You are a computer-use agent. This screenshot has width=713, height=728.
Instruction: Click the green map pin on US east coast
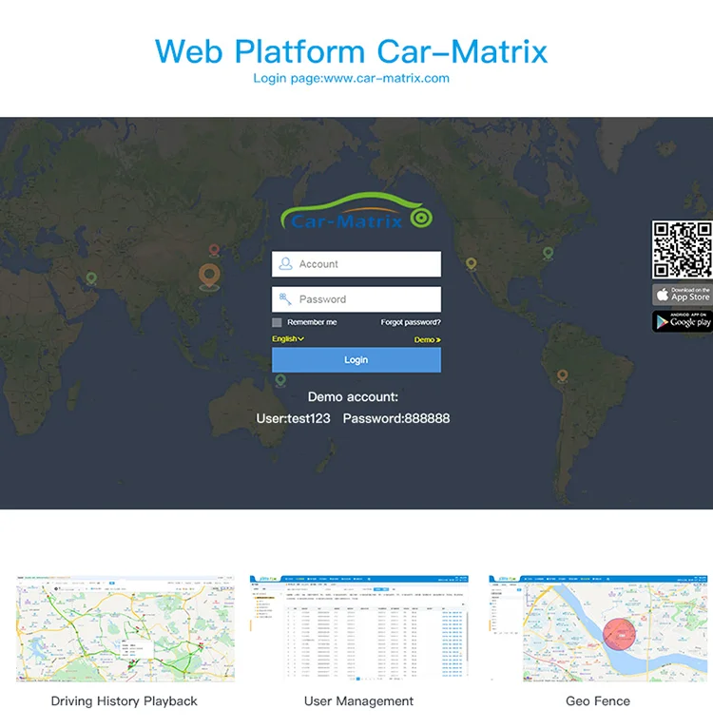549,254
